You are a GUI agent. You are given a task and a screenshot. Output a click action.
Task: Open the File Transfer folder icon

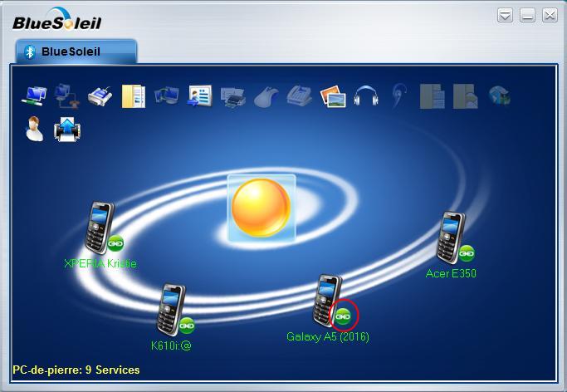pyautogui.click(x=133, y=96)
